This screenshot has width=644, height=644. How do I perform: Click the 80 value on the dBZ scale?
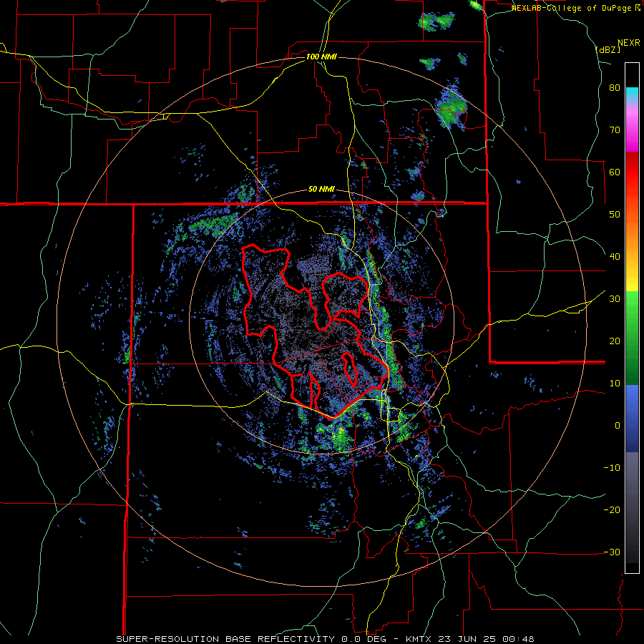(x=615, y=88)
